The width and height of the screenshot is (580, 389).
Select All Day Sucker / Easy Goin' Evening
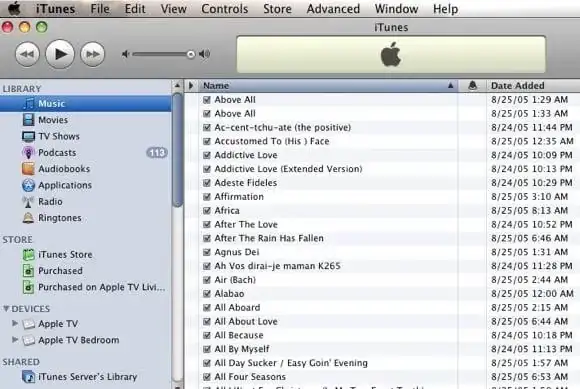291,363
